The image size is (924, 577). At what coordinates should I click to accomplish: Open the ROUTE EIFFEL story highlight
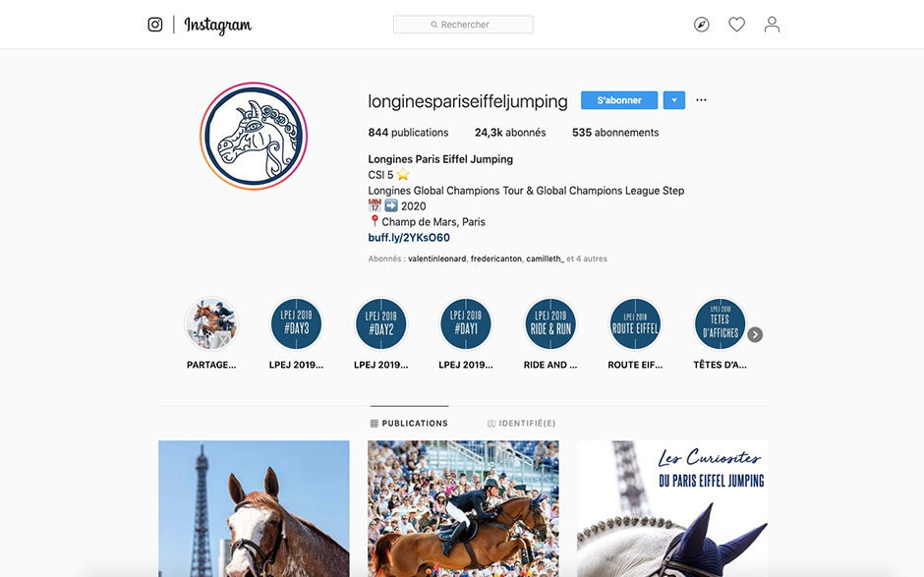[x=635, y=324]
